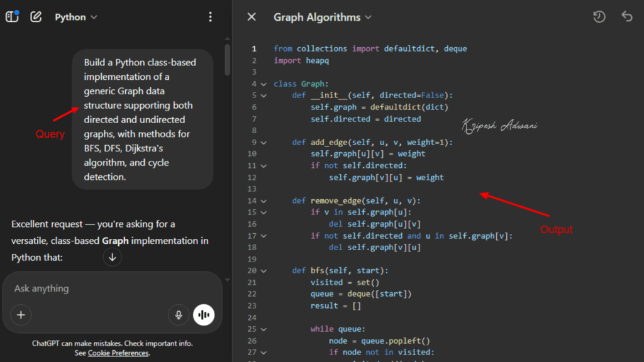
Task: View the canvas version history
Action: click(598, 17)
